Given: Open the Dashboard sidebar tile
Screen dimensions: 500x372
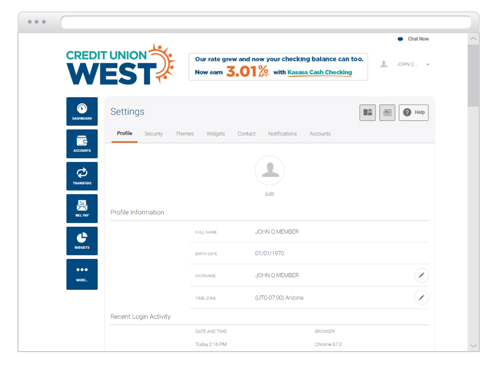Looking at the screenshot, I should (82, 111).
